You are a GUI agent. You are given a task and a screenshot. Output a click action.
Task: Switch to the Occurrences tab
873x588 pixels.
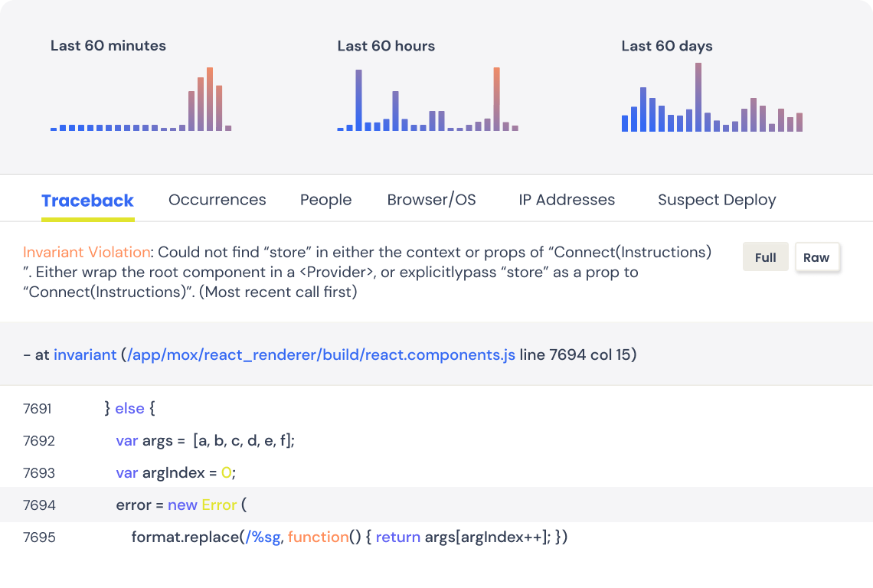click(x=217, y=200)
